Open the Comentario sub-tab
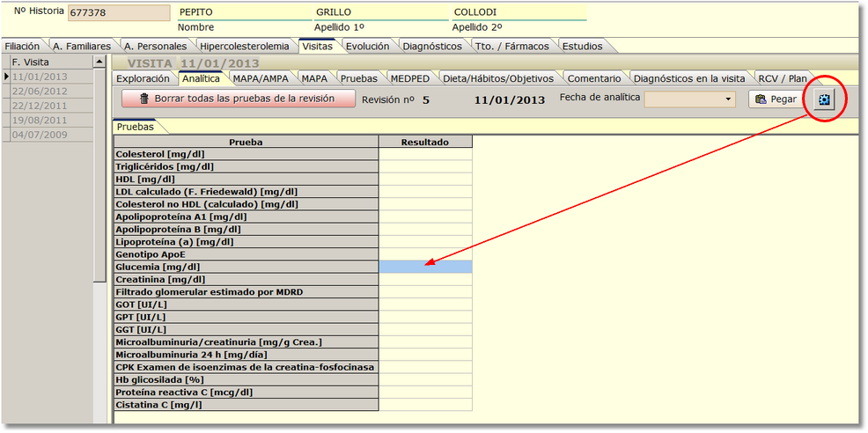 594,78
